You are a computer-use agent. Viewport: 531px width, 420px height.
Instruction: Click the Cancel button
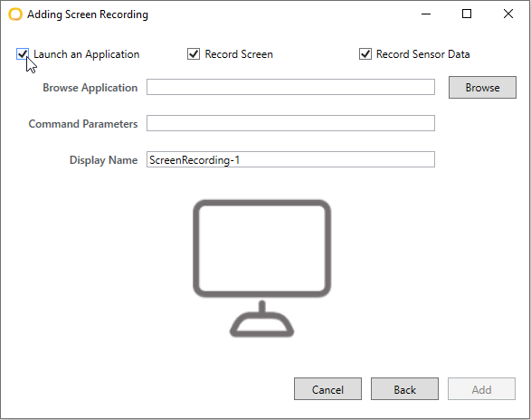(327, 389)
